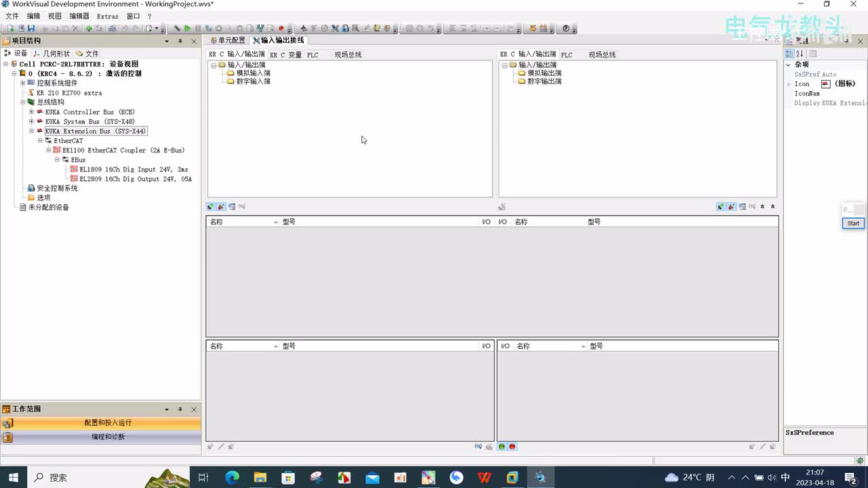Click the green filter icon above left table
This screenshot has width=868, height=488.
coord(210,207)
